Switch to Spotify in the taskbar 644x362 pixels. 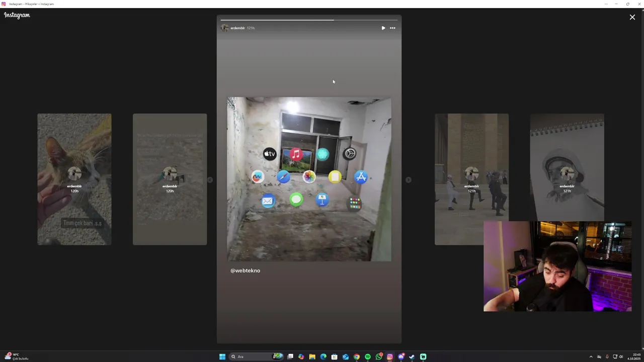pyautogui.click(x=368, y=357)
